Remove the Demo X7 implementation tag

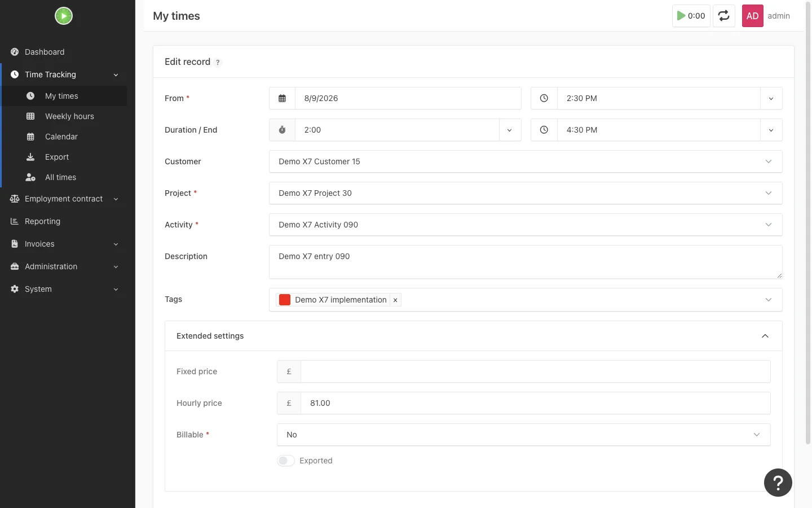[395, 300]
